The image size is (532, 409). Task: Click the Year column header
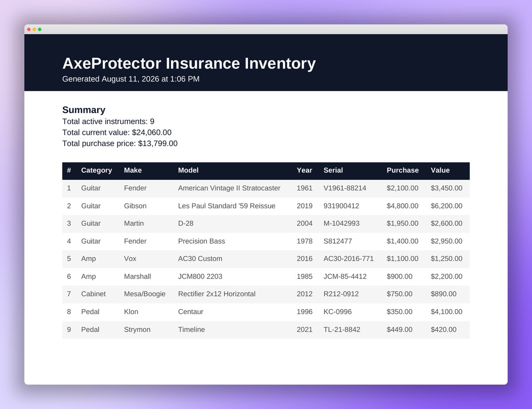(305, 170)
